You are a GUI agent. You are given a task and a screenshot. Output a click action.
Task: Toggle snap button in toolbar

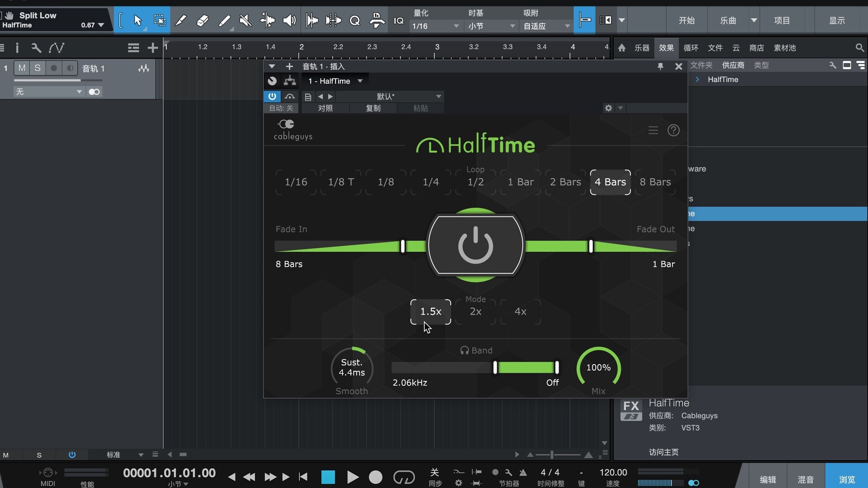click(x=585, y=20)
